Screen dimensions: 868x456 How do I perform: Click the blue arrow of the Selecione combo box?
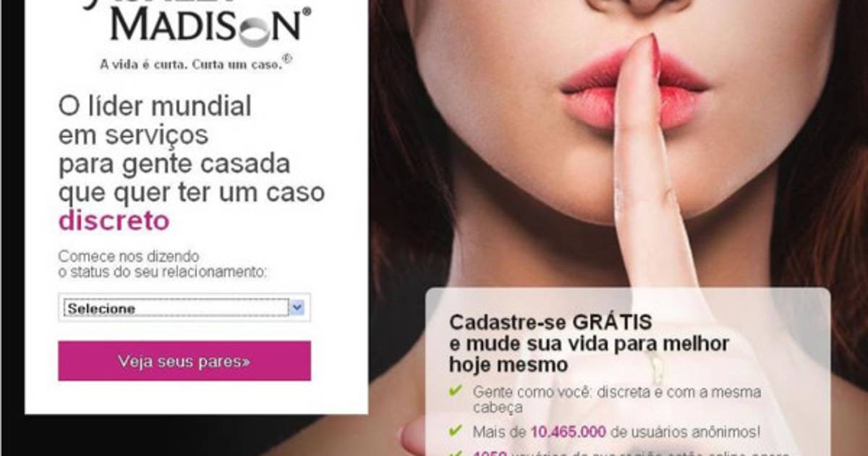[297, 308]
